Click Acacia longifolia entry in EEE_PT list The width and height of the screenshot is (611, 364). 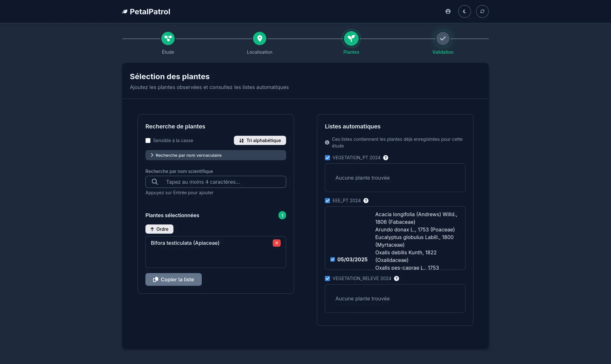(416, 218)
